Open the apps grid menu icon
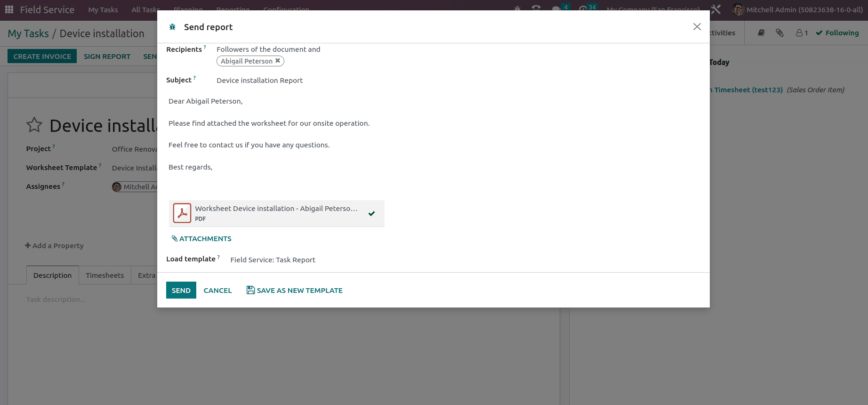 9,9
